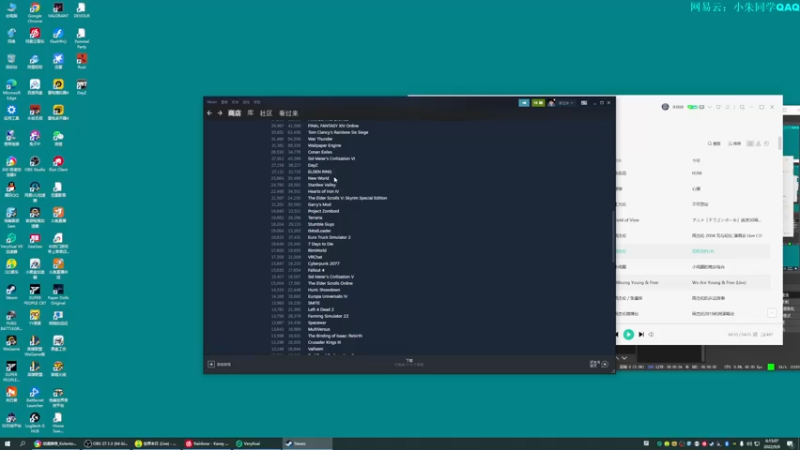Click Stardew Valley entry

pos(321,185)
